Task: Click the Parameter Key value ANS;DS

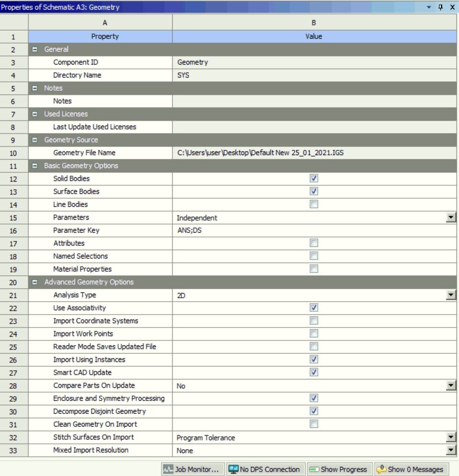Action: tap(190, 230)
